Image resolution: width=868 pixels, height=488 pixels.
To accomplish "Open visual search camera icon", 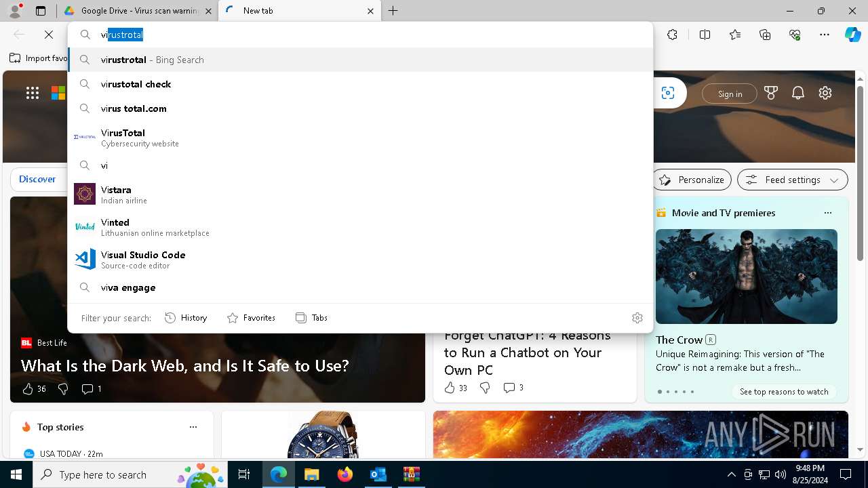I will click(x=668, y=94).
